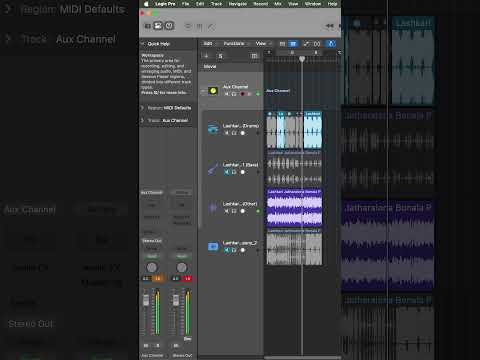This screenshot has height=360, width=480.
Task: Click the list view icon in Tracks menu bar
Action: [282, 44]
